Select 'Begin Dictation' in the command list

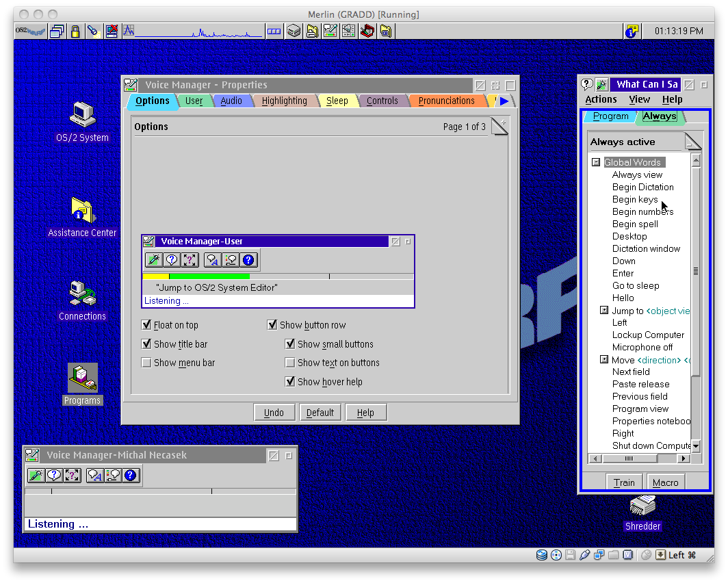point(642,187)
